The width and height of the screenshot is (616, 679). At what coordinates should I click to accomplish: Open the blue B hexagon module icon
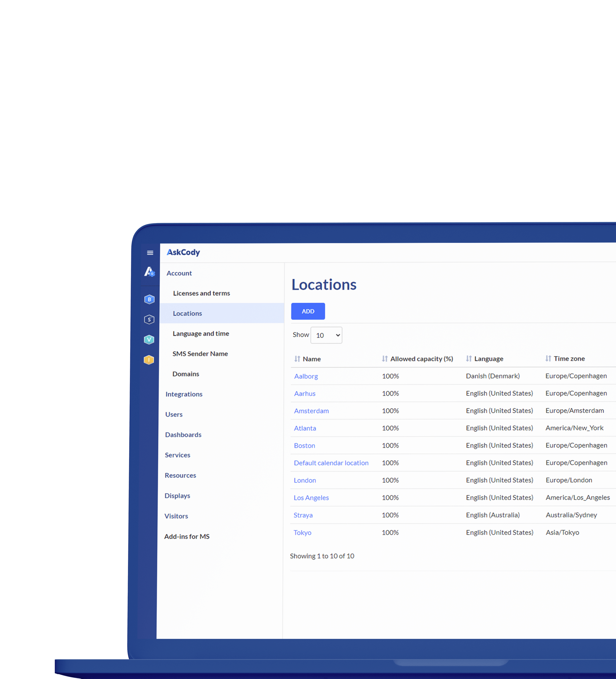tap(149, 299)
